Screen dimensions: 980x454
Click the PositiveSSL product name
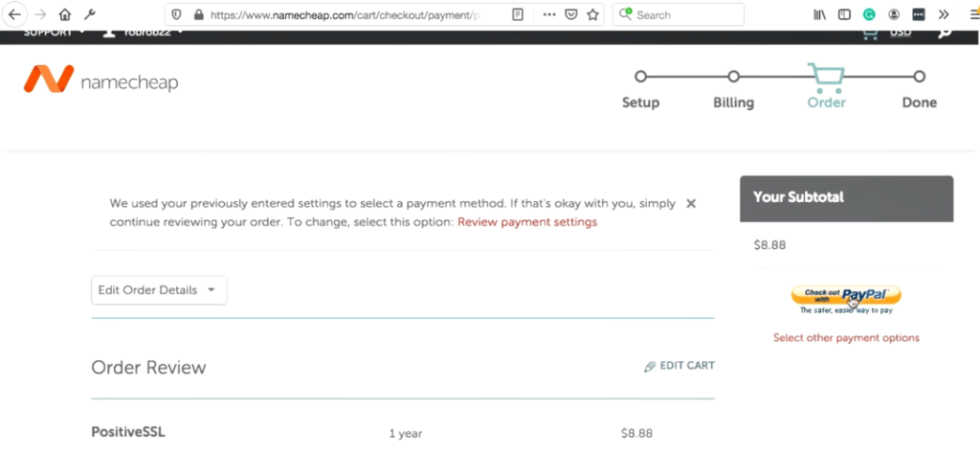tap(128, 432)
